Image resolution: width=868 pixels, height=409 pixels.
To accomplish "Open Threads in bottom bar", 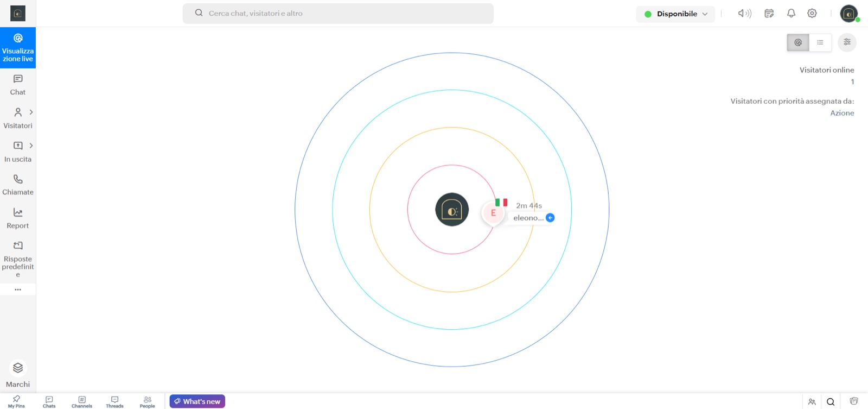I will click(x=114, y=402).
